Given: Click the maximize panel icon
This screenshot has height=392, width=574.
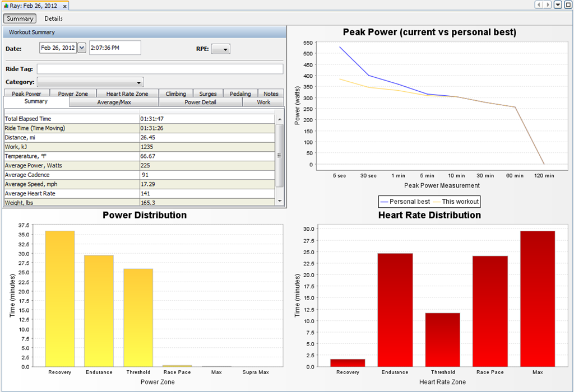Looking at the screenshot, I should (x=568, y=4).
